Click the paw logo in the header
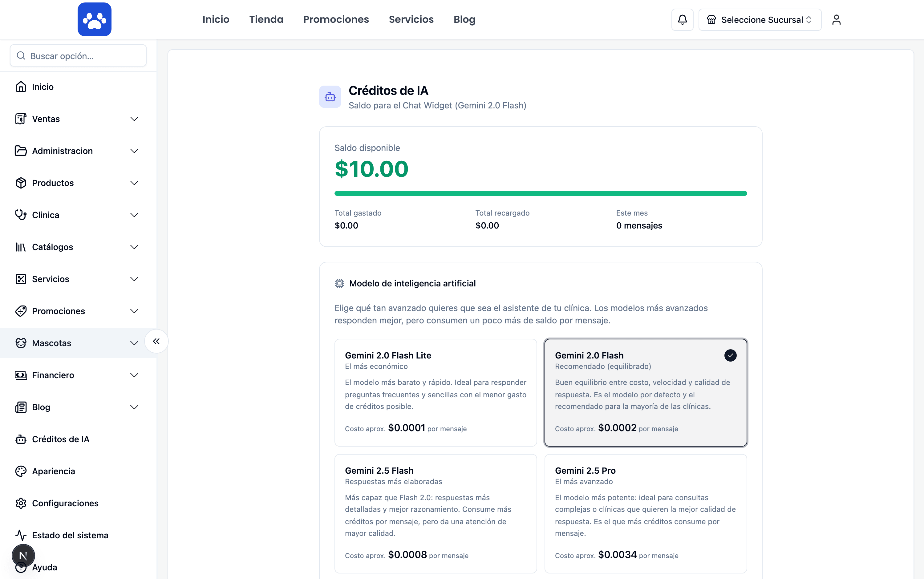 tap(94, 19)
